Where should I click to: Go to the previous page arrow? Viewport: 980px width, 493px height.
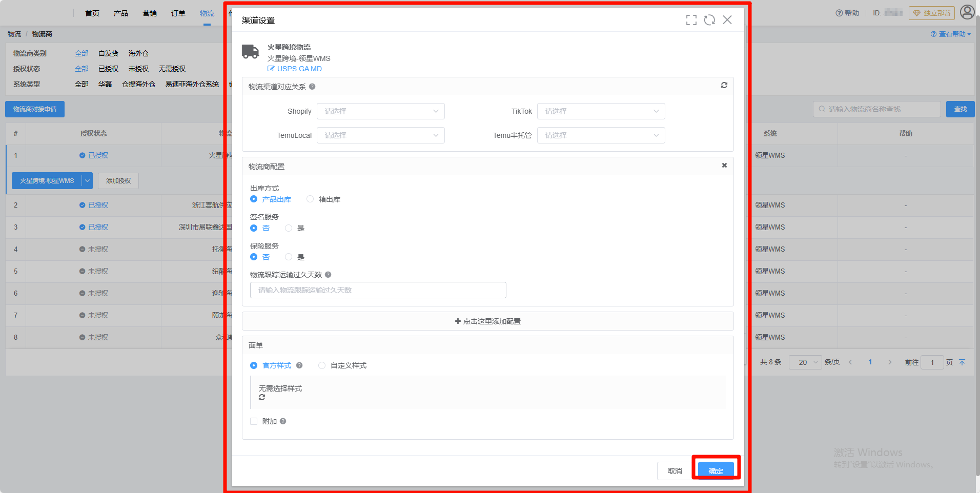pos(850,362)
